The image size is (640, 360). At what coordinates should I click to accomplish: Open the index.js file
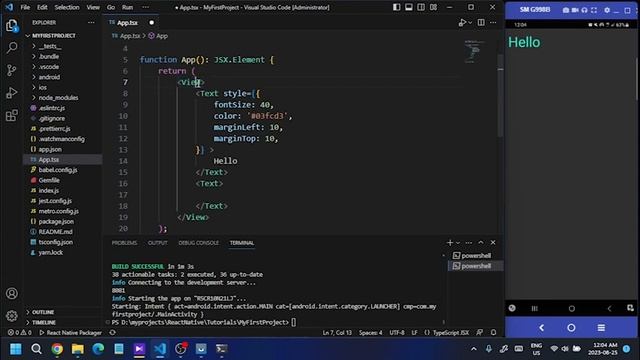[49, 191]
